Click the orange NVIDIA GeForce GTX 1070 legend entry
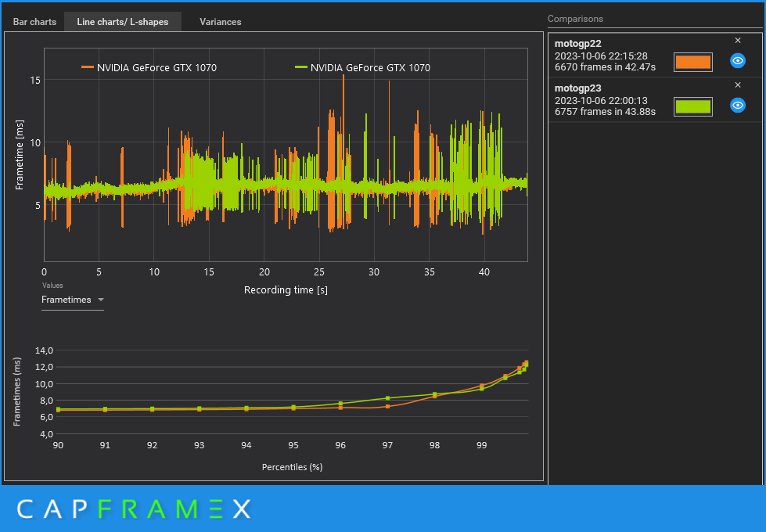This screenshot has width=766, height=532. pos(149,68)
